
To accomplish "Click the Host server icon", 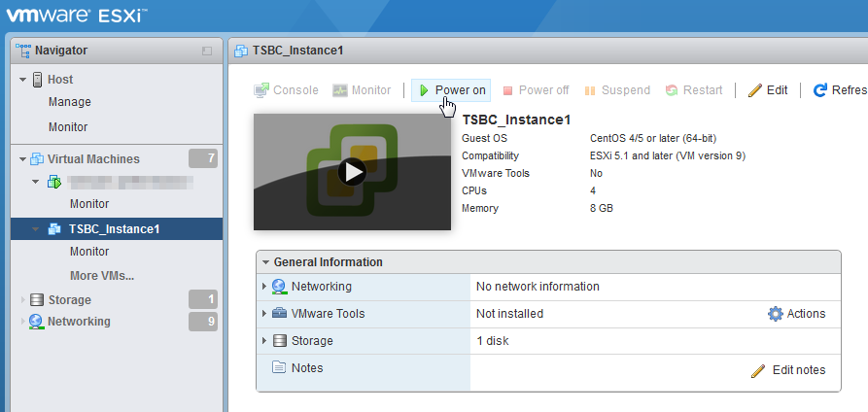I will point(38,80).
